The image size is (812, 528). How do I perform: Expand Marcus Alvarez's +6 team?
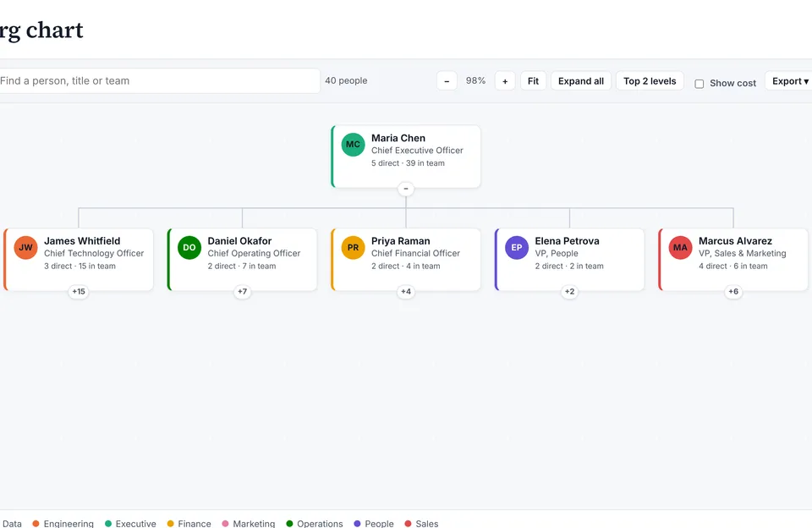[733, 291]
